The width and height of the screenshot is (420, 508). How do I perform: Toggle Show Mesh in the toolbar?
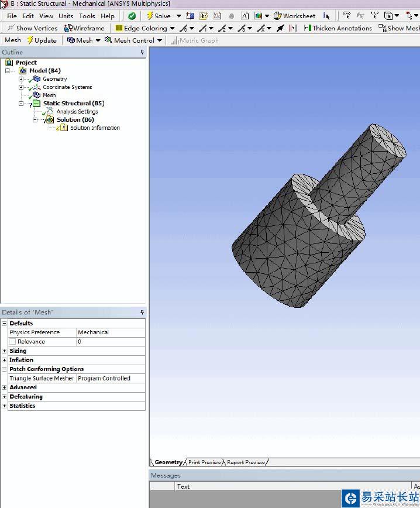coord(399,28)
